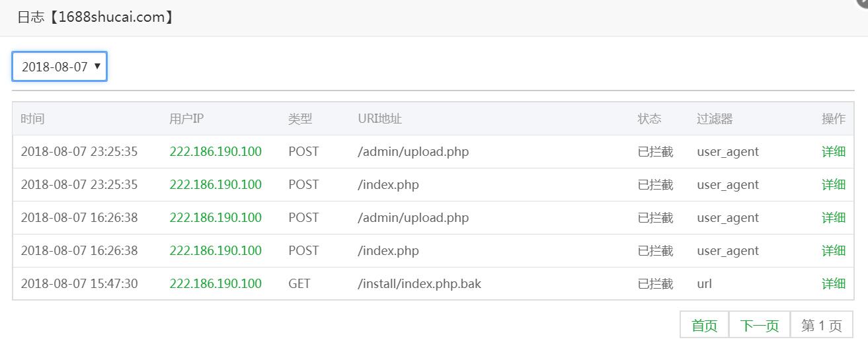The width and height of the screenshot is (868, 360).
Task: Click IP 222.186.190.100 in 23:25:35 /index.php row
Action: [x=216, y=184]
